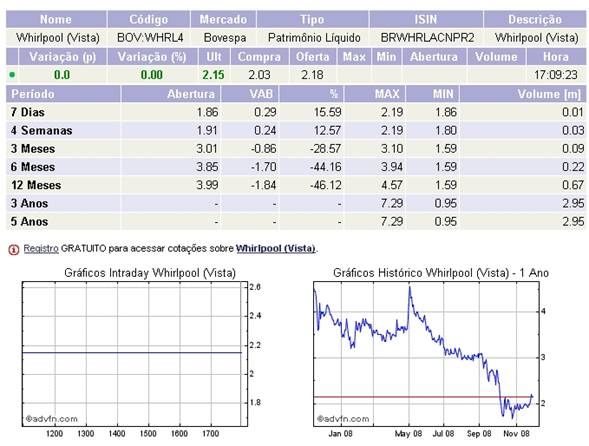The image size is (589, 446).
Task: Click the time 17:09:23
Action: coord(556,75)
